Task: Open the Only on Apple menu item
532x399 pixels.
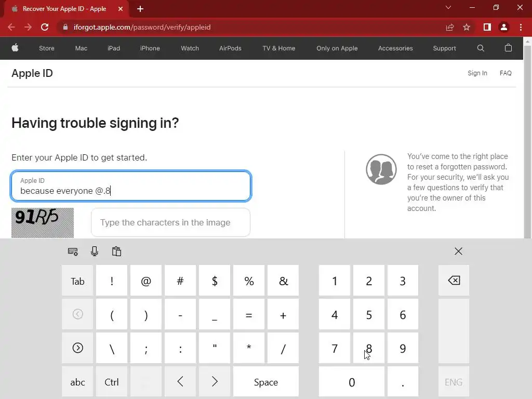Action: pyautogui.click(x=337, y=48)
